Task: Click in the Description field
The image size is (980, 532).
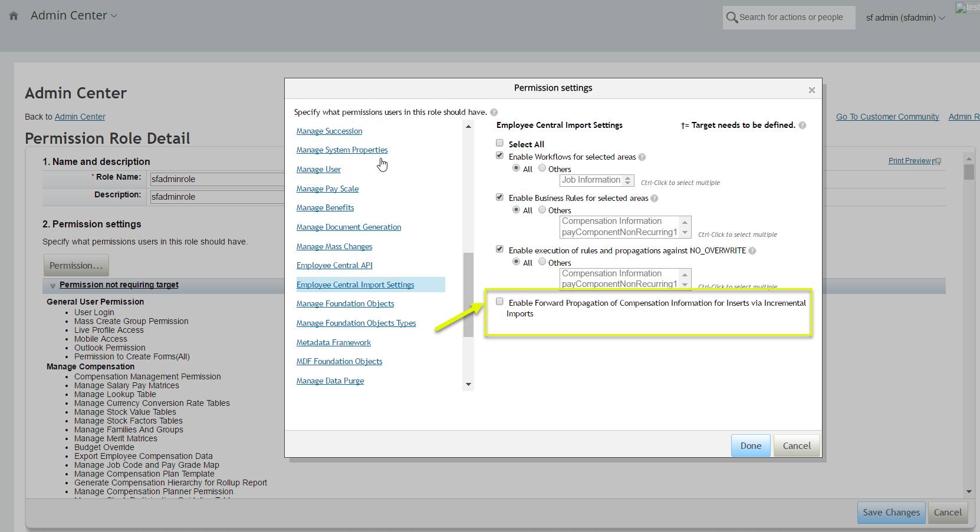Action: click(217, 197)
